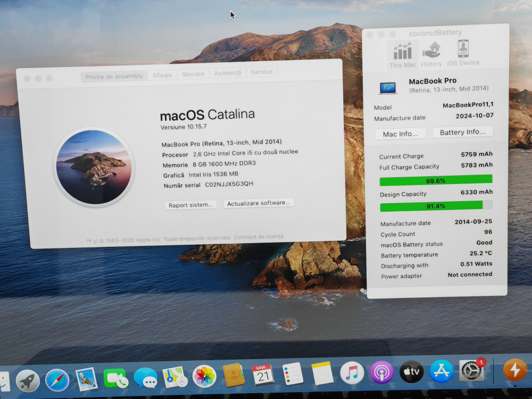Image resolution: width=532 pixels, height=399 pixels.
Task: Click the battery temperature 25.2 °C value
Action: click(481, 253)
